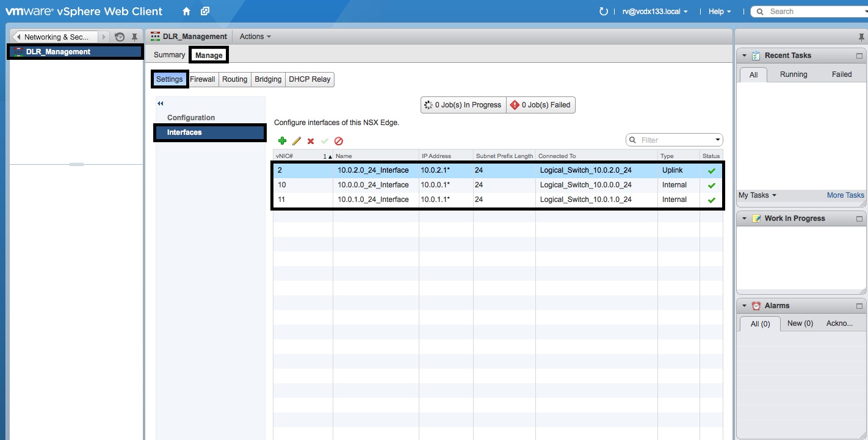Click the pencil edit interface icon
Image resolution: width=868 pixels, height=440 pixels.
point(297,141)
